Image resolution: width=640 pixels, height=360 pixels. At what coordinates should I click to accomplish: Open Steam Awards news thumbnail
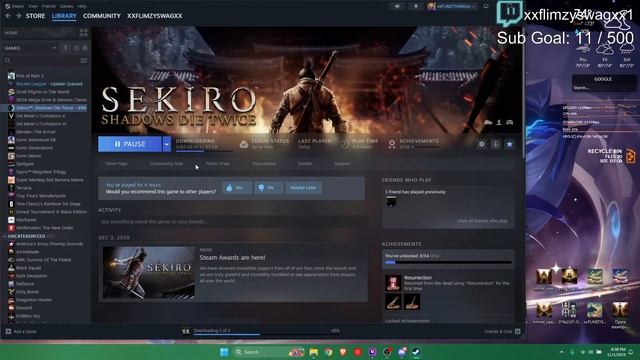coord(149,272)
